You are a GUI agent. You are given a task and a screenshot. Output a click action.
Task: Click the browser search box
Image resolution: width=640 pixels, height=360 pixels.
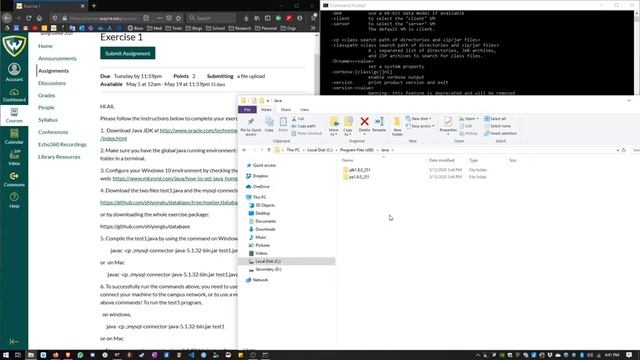click(x=211, y=18)
